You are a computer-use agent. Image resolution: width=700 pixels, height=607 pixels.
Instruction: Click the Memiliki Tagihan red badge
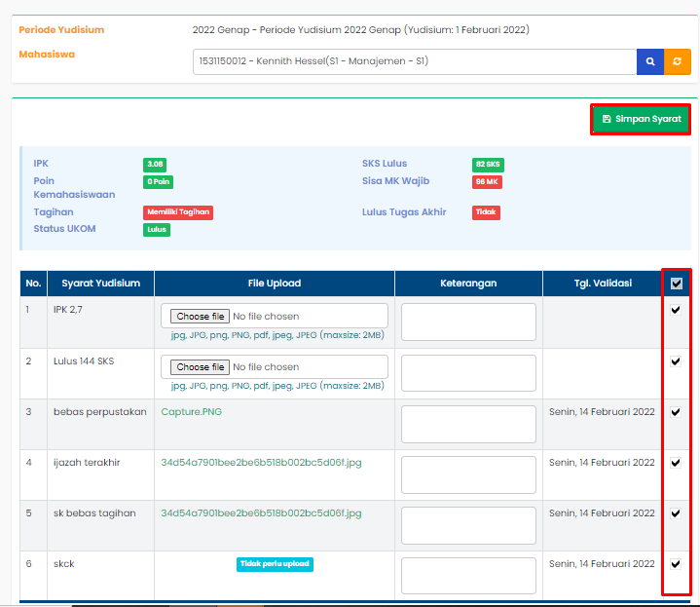coord(178,212)
